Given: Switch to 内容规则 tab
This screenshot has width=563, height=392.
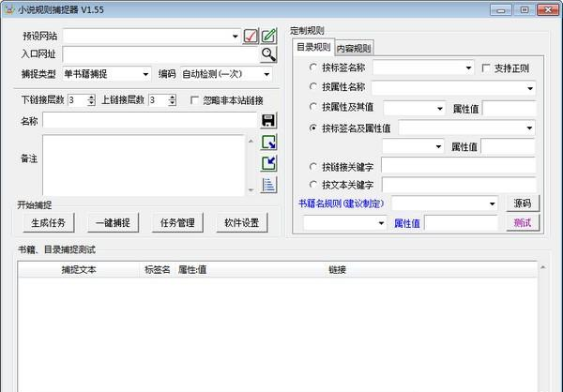Looking at the screenshot, I should [354, 48].
